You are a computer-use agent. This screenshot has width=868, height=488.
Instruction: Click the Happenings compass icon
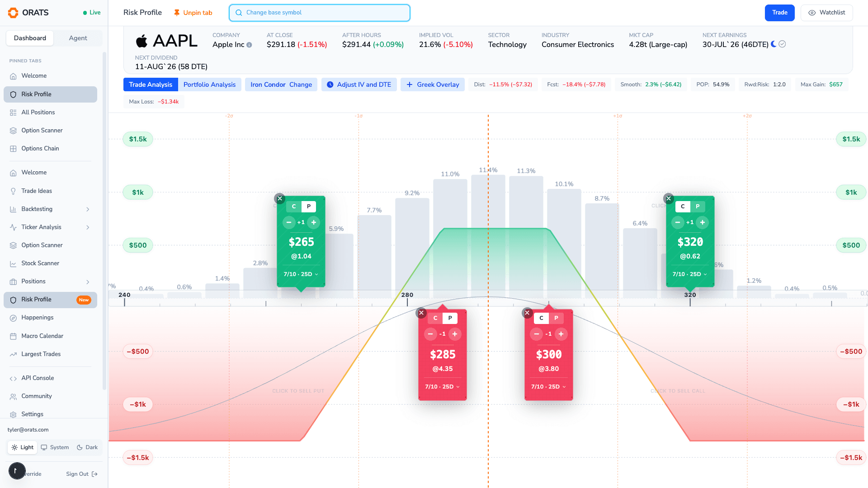(13, 318)
